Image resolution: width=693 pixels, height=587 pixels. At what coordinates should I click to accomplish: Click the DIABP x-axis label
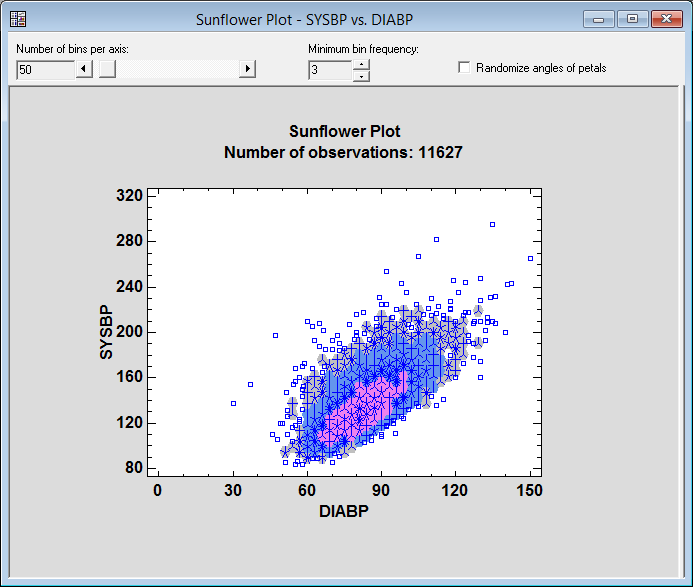344,511
